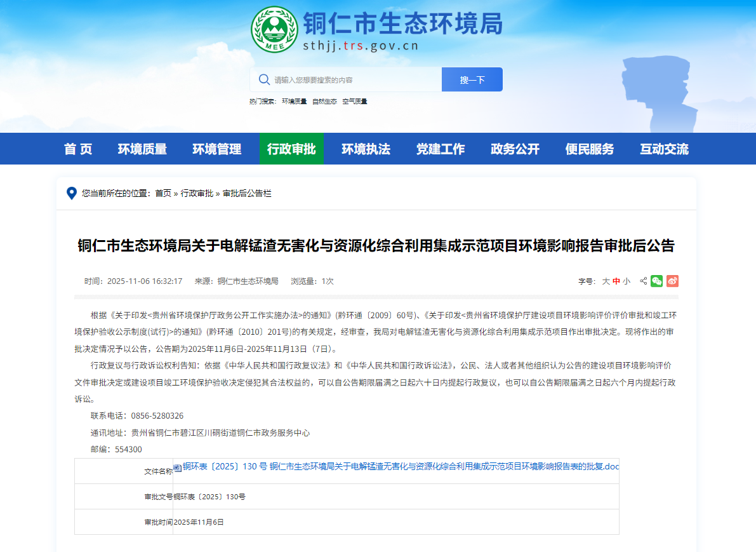Open the 批复.doc attachment link
Viewport: 756px width, 552px height.
point(400,467)
